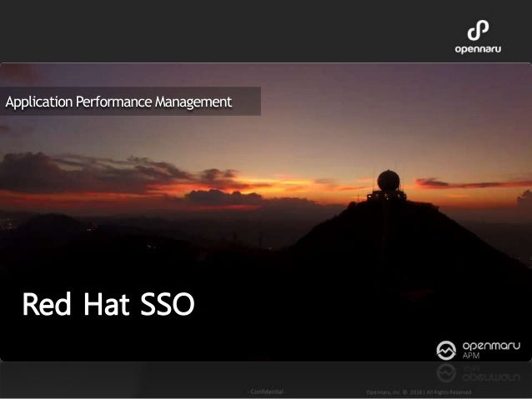Click the opennaru logo icon at top right

[479, 30]
